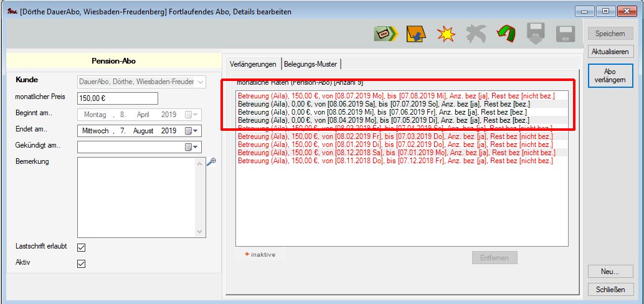The image size is (644, 304).
Task: Click the magnifier icon beside Bemerkung
Action: (212, 161)
